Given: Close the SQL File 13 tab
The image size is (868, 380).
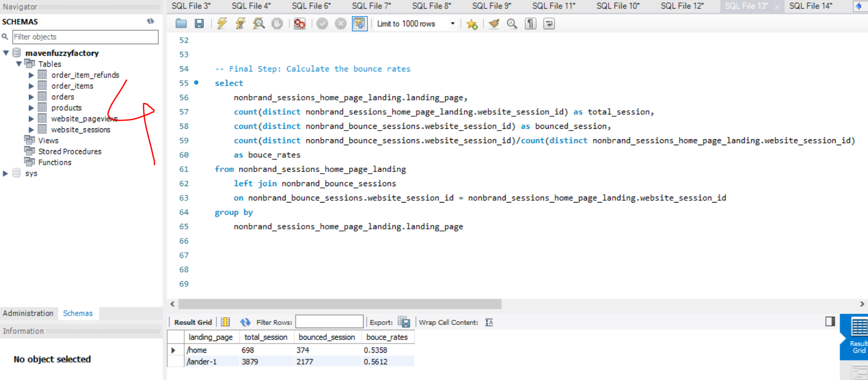Looking at the screenshot, I should coord(777,7).
